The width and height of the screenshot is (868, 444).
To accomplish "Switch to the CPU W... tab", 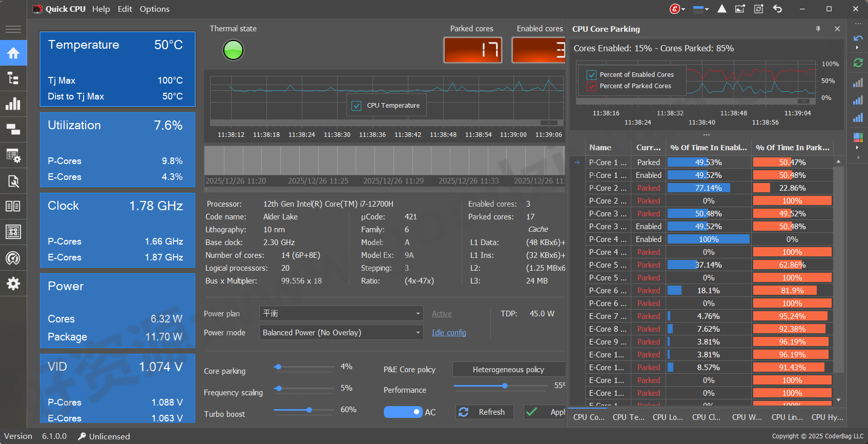I will click(747, 417).
